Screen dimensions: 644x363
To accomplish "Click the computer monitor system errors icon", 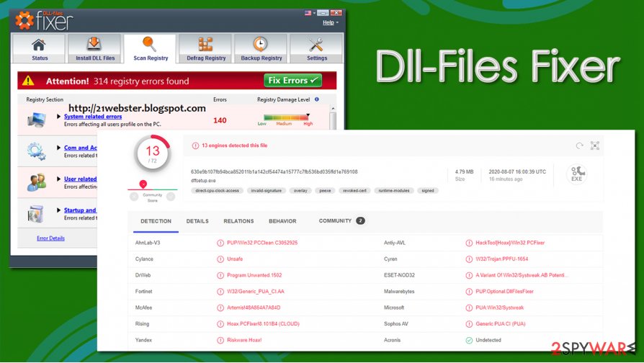I will click(37, 120).
